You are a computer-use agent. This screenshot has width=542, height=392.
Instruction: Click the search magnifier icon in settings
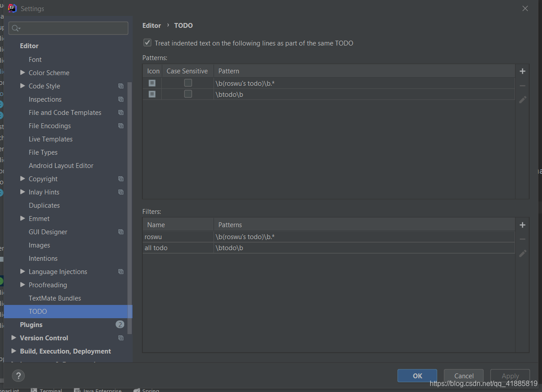pos(16,28)
